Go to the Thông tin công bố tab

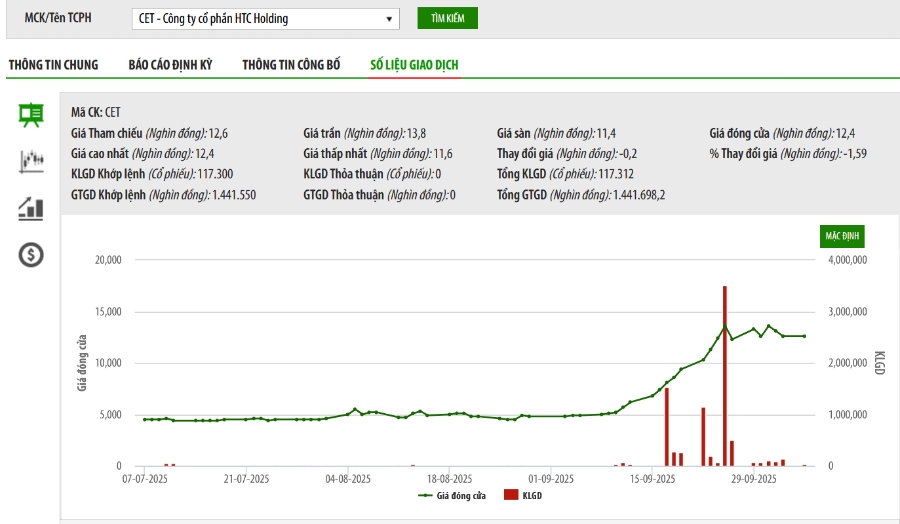click(291, 65)
